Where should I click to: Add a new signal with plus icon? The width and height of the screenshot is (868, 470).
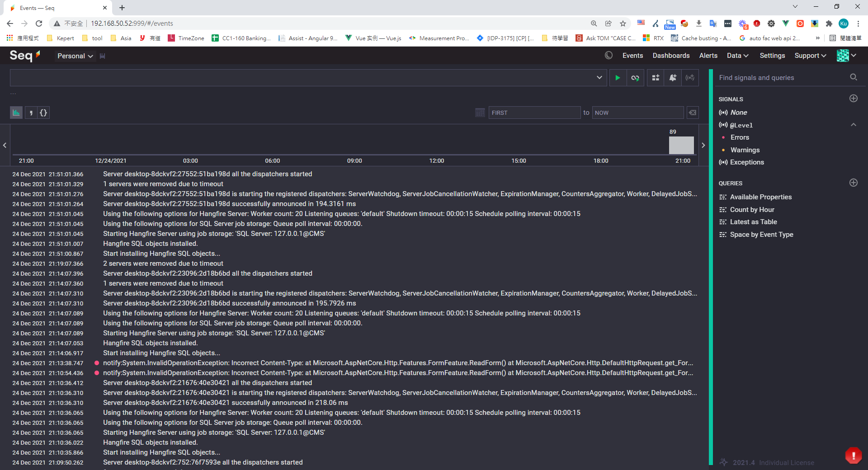853,99
